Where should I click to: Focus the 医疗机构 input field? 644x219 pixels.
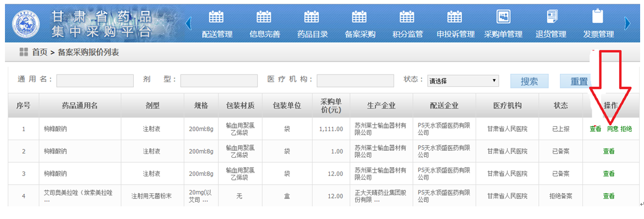pos(355,81)
